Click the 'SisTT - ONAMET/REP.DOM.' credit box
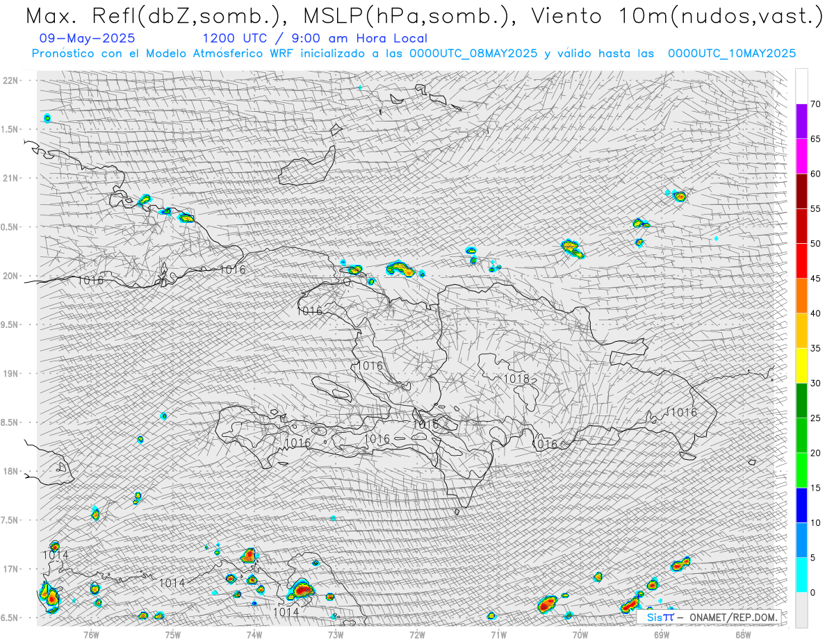The height and width of the screenshot is (644, 834). click(709, 617)
